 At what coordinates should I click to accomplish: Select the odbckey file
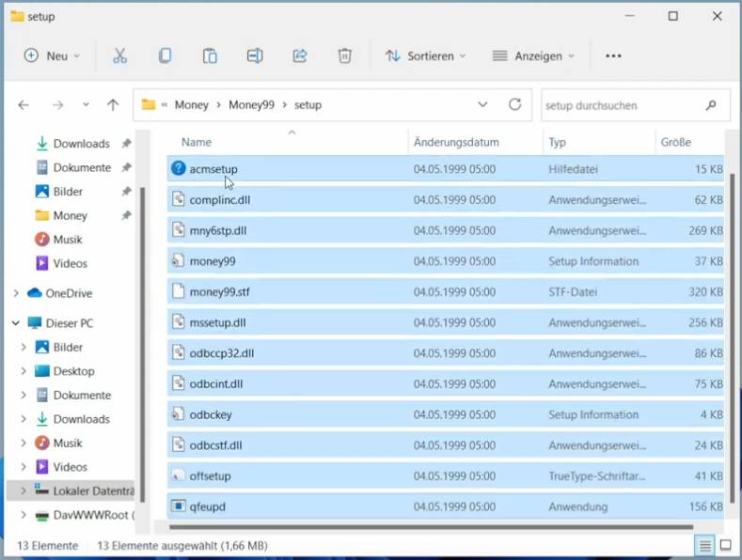tap(445, 414)
